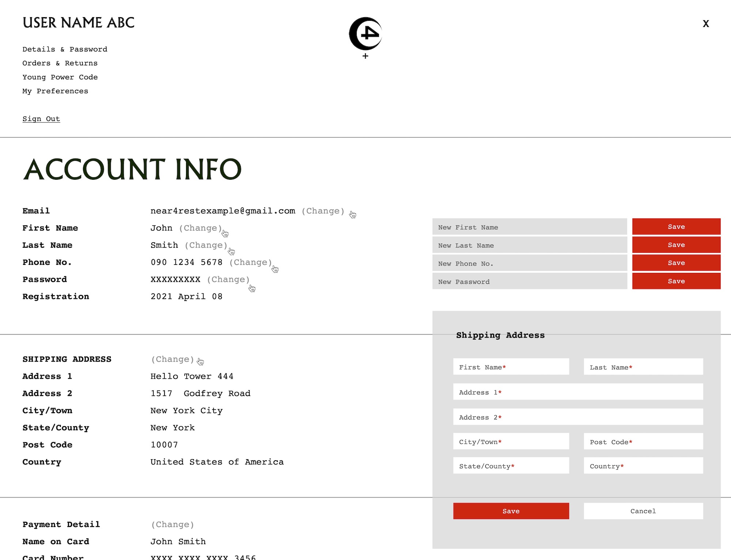The width and height of the screenshot is (731, 560).
Task: Save the new password
Action: [x=677, y=281]
